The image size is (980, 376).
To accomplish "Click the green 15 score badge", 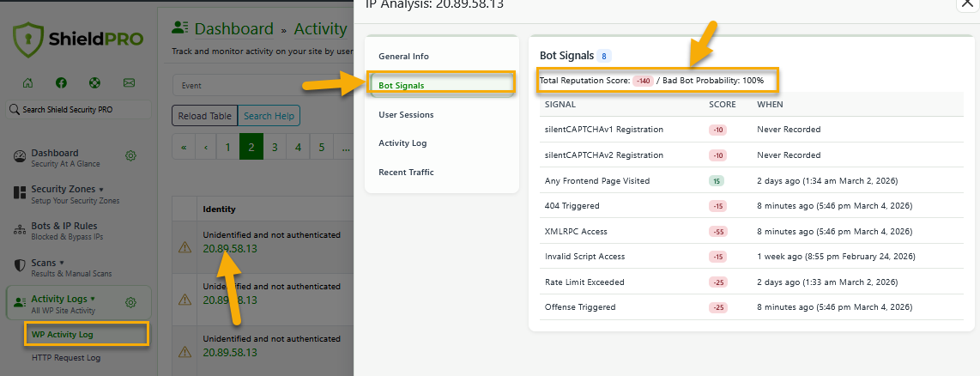I will coord(716,181).
